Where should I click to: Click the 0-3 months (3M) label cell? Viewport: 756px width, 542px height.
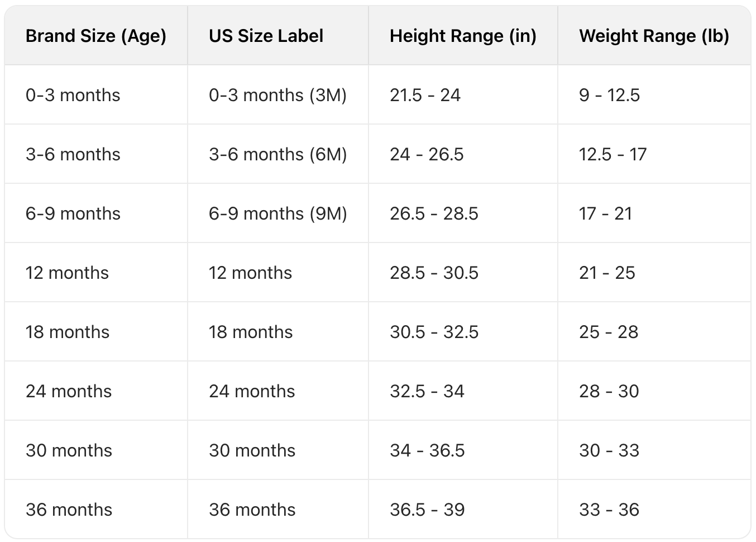(277, 95)
